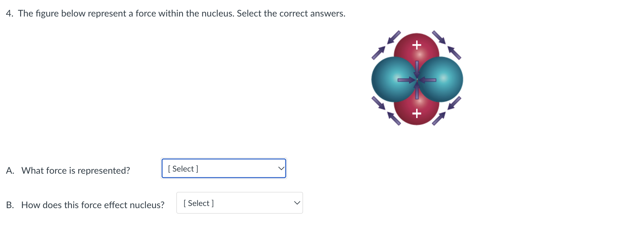Click the label "What force is represented?"
The width and height of the screenshot is (644, 239).
point(75,170)
